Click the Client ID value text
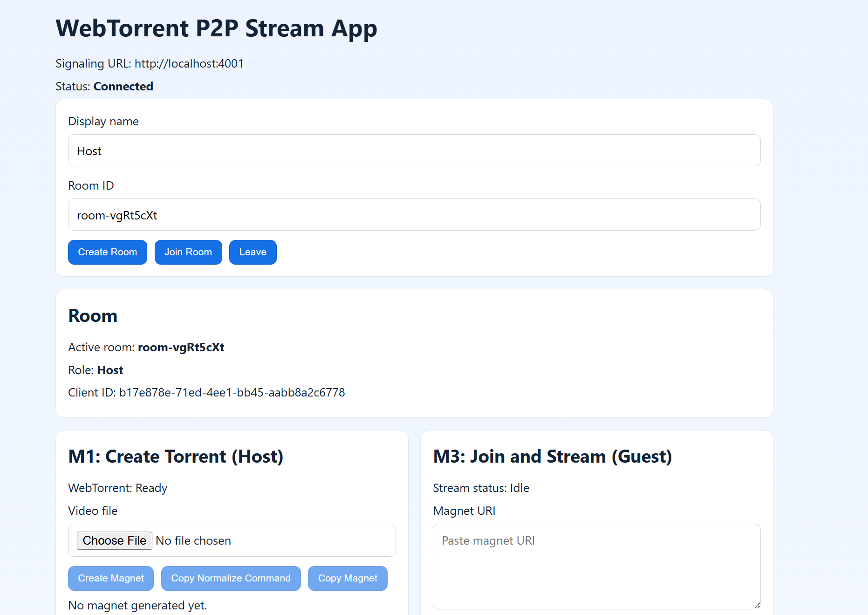The image size is (868, 615). coord(232,392)
